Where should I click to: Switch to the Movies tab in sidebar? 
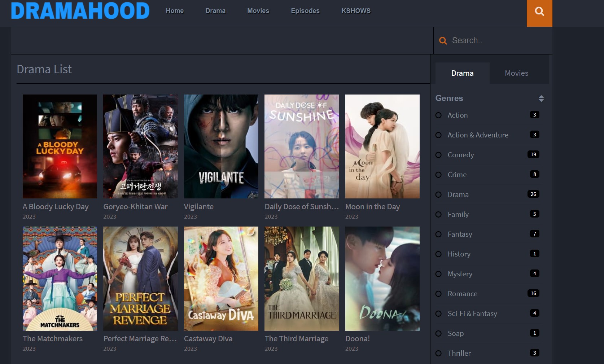click(516, 73)
